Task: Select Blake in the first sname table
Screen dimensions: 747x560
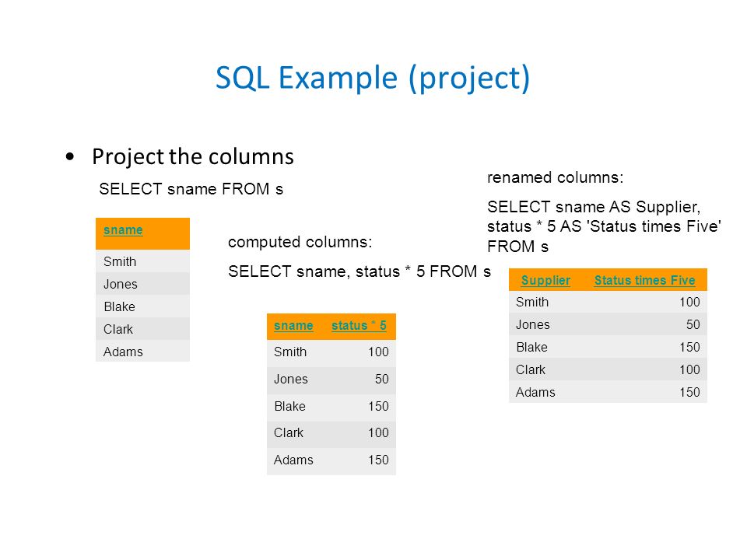Action: 120,306
